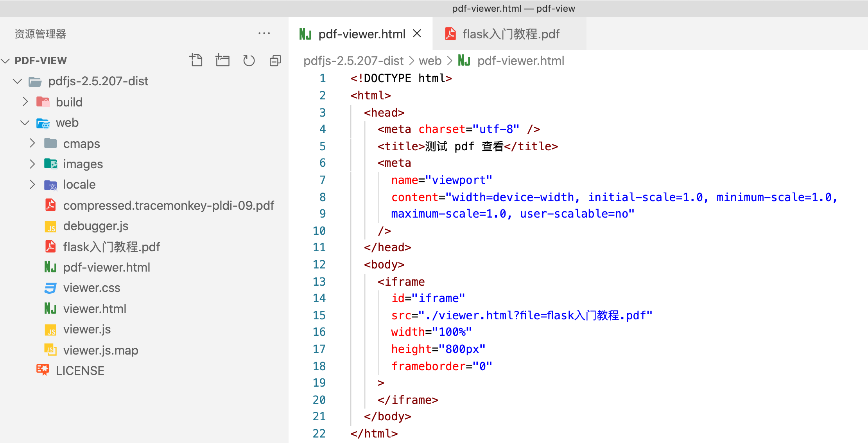
Task: Click the New Folder icon in explorer header
Action: pyautogui.click(x=222, y=60)
